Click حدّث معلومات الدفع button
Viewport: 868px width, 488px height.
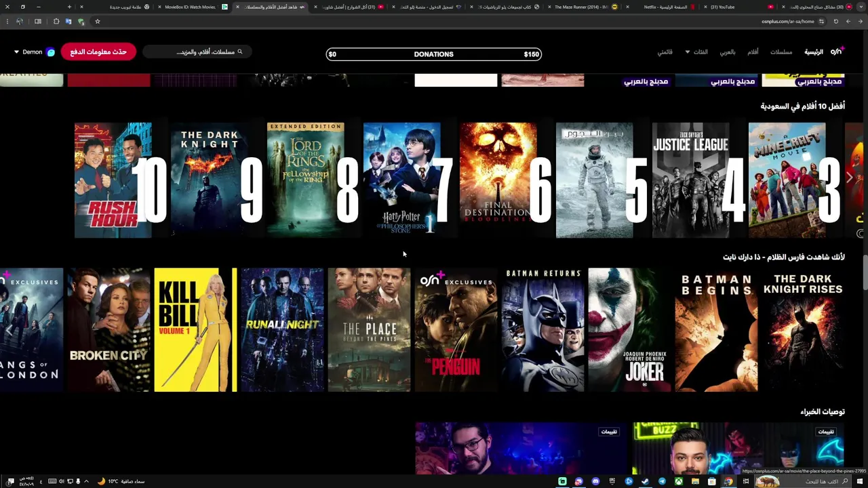(98, 52)
